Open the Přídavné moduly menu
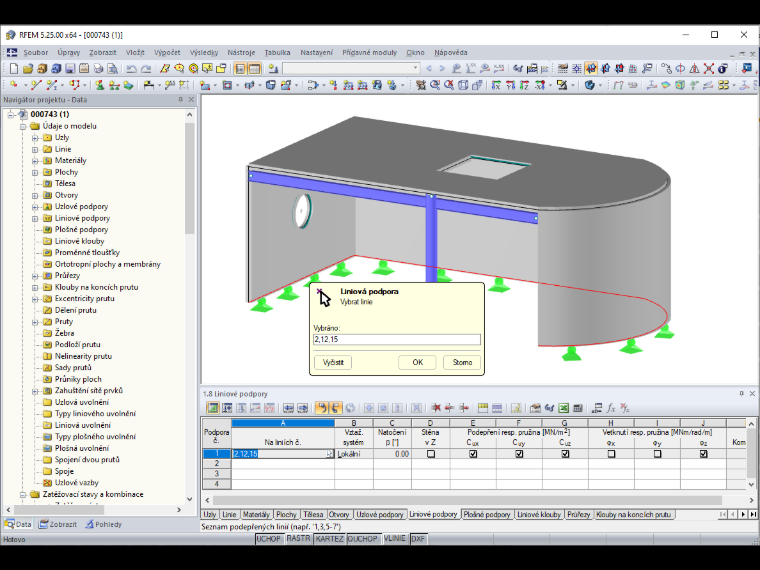This screenshot has height=570, width=760. coord(369,52)
